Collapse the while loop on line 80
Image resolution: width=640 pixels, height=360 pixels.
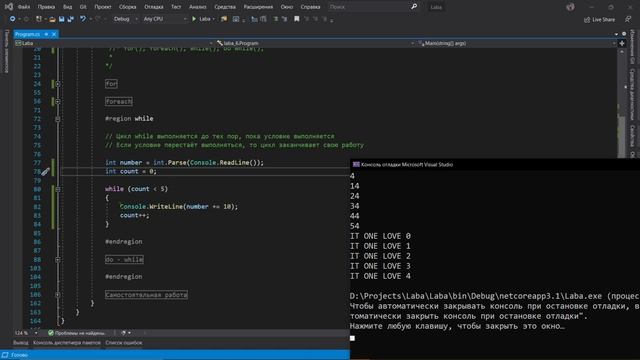pyautogui.click(x=58, y=189)
